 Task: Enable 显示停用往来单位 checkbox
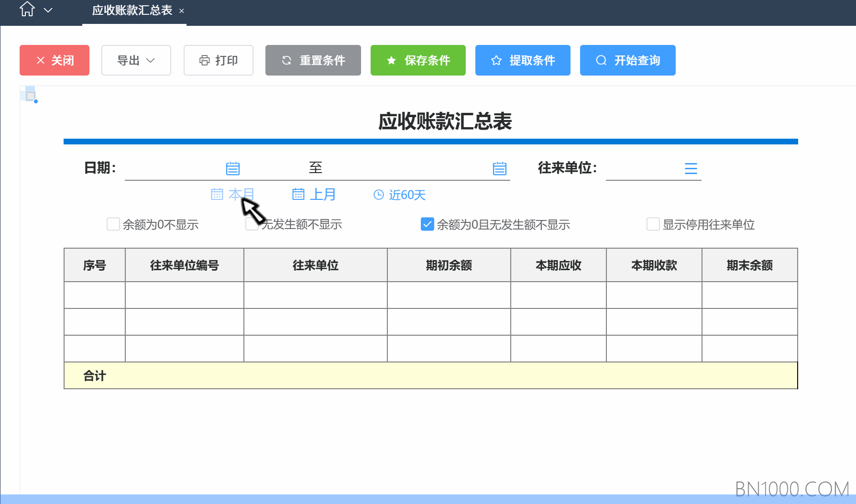[x=653, y=224]
